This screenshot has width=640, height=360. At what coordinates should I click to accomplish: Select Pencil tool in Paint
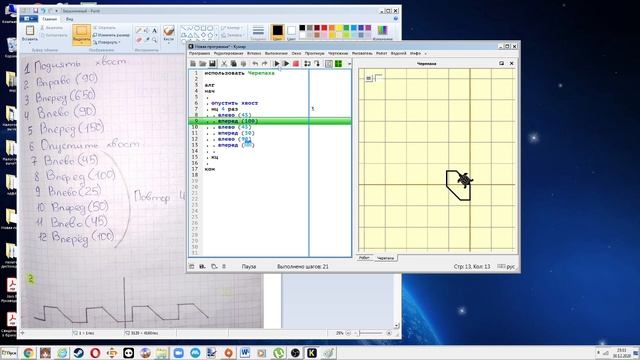(139, 31)
